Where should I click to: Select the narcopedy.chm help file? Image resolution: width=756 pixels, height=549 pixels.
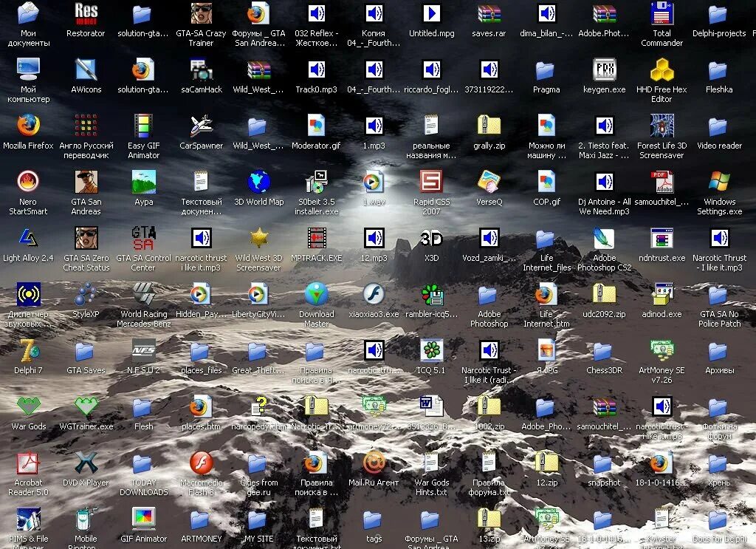click(259, 406)
